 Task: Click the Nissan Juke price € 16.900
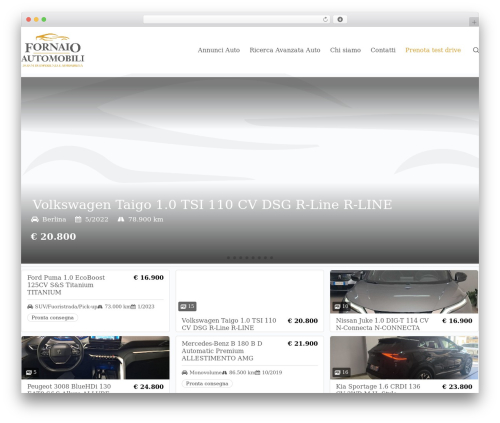click(457, 321)
